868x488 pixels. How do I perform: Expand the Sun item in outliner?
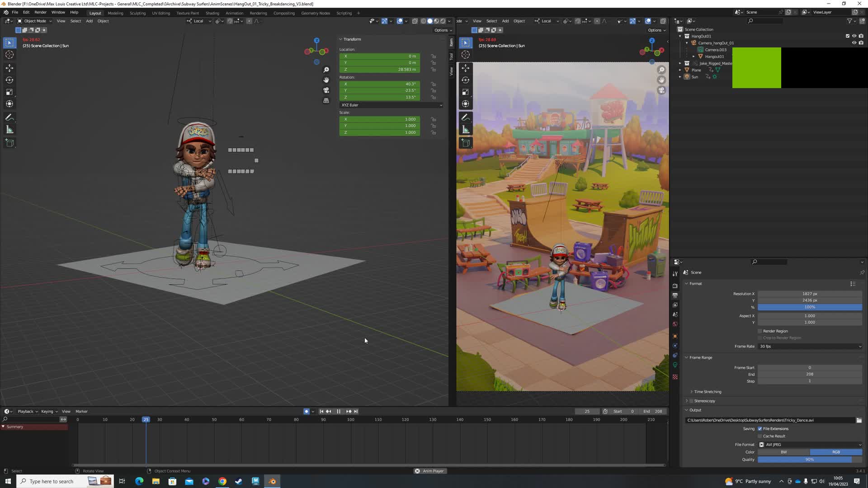(x=680, y=77)
